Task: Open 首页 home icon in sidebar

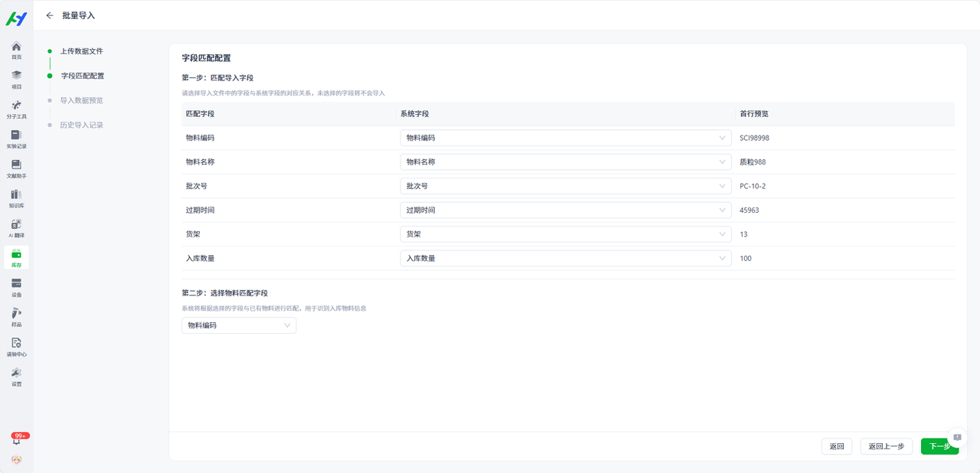Action: [x=16, y=51]
